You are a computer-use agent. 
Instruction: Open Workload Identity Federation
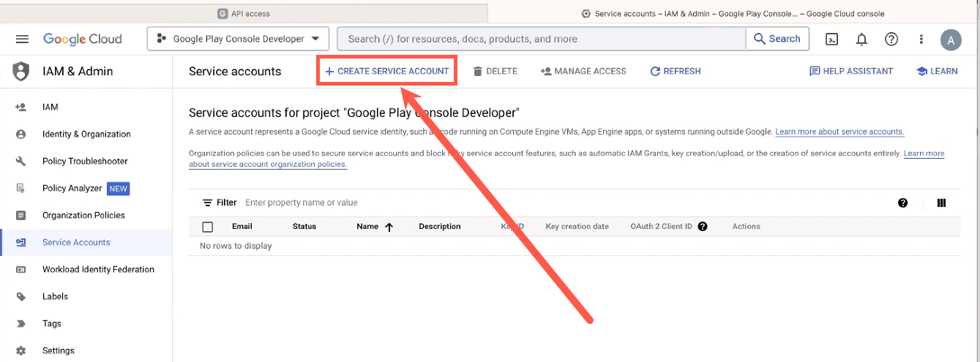coord(86,269)
